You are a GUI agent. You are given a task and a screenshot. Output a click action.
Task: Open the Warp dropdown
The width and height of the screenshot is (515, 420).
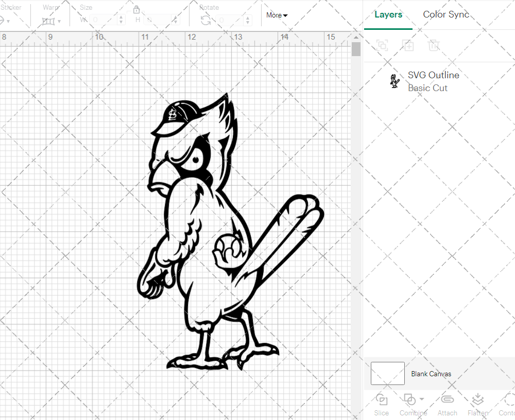(51, 21)
